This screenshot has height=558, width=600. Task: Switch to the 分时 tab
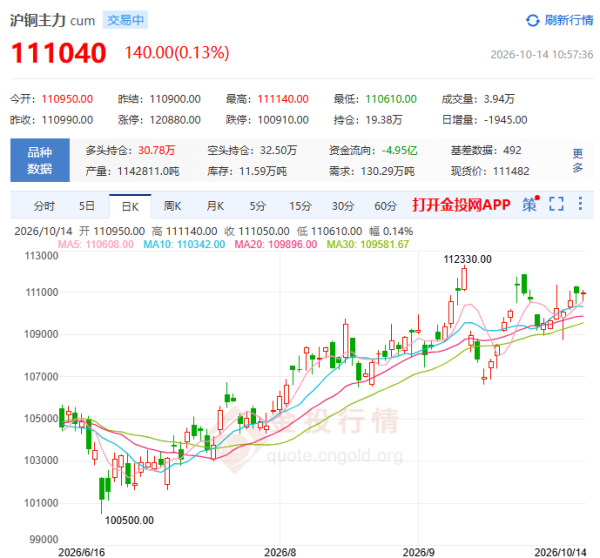click(x=44, y=206)
